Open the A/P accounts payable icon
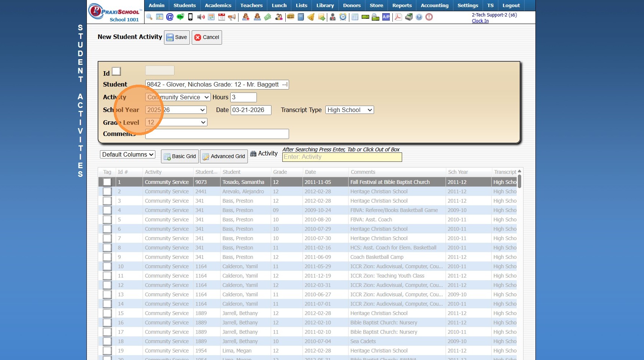 coord(386,17)
